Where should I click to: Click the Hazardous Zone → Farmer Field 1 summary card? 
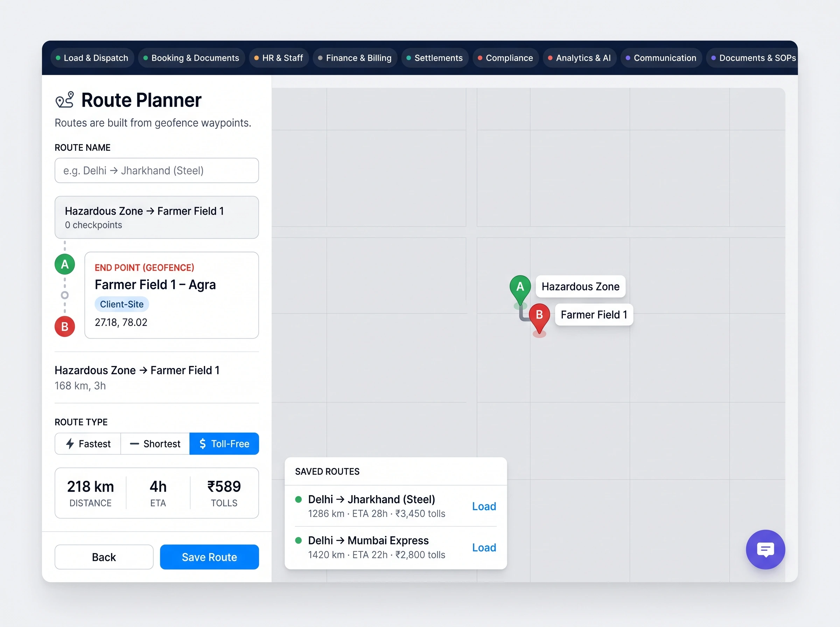tap(157, 217)
